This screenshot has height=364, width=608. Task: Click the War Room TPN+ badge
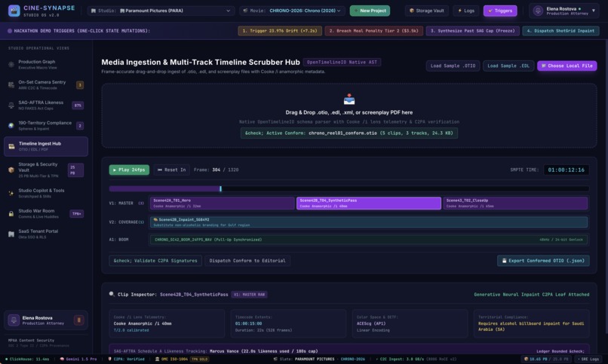[76, 213]
